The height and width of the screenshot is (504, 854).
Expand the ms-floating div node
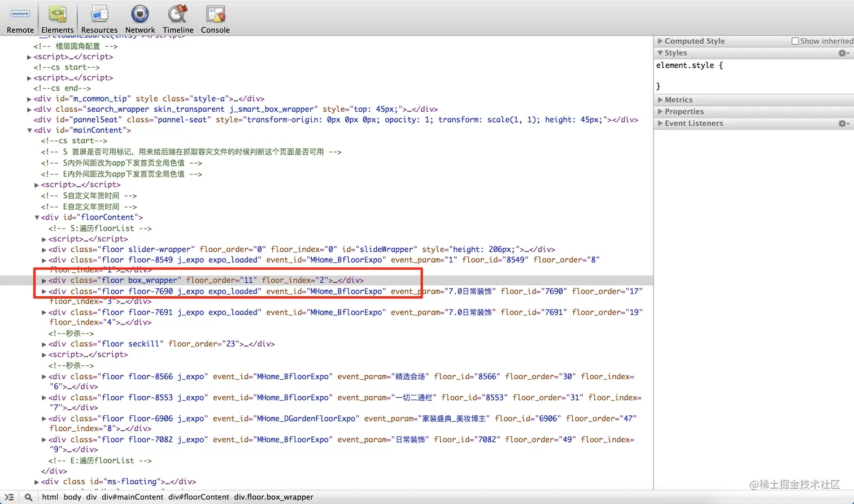(37, 482)
